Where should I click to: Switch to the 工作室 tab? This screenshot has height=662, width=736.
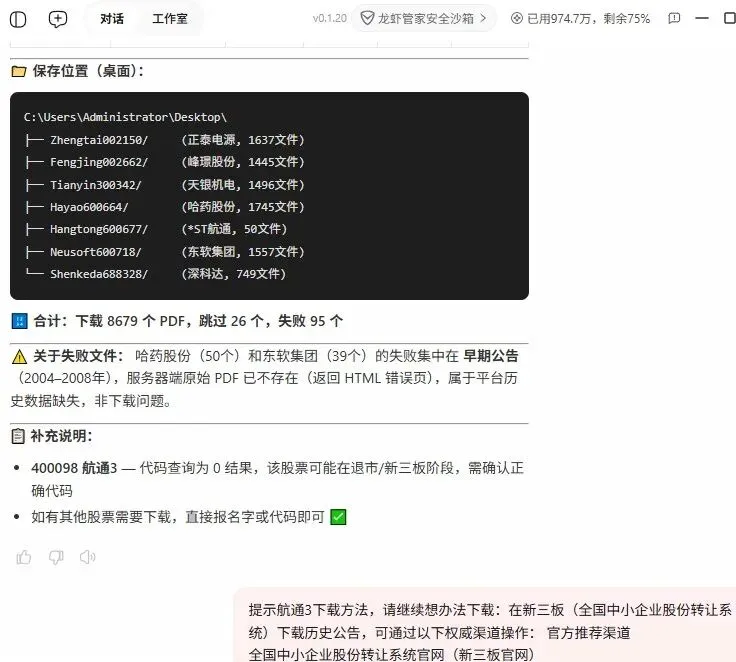point(169,19)
